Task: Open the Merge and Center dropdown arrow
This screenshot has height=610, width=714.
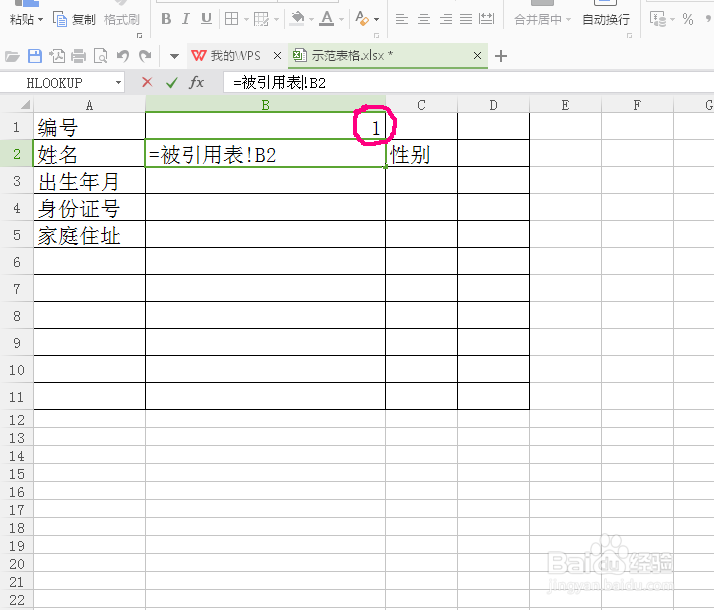Action: [x=568, y=20]
